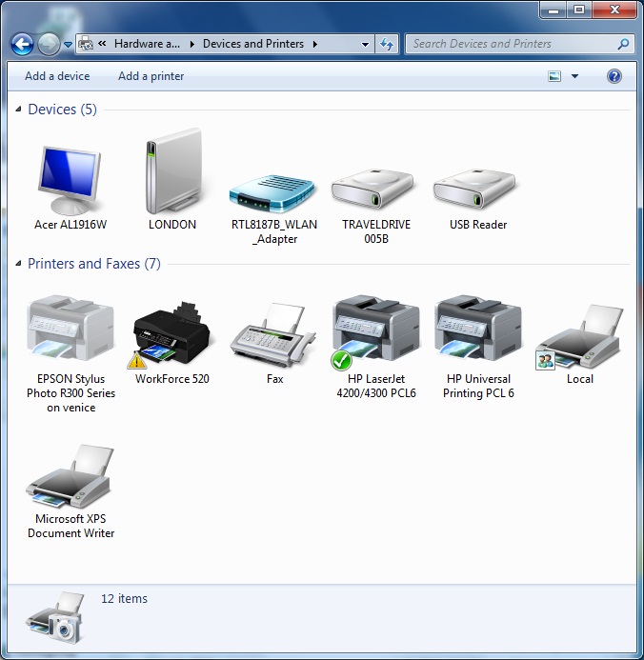The image size is (644, 660).
Task: Collapse the Devices (5) group
Action: (18, 110)
